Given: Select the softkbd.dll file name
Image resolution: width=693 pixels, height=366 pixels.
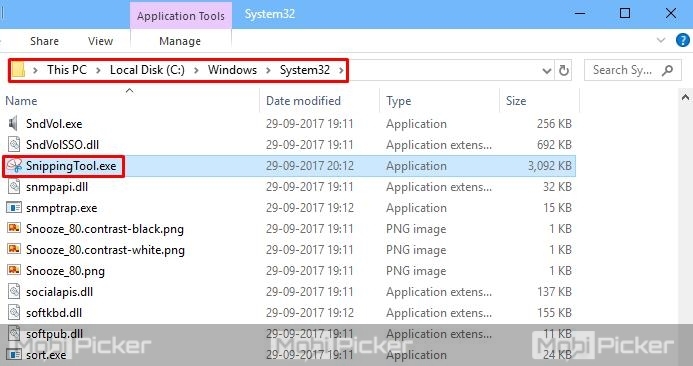Looking at the screenshot, I should click(x=54, y=313).
